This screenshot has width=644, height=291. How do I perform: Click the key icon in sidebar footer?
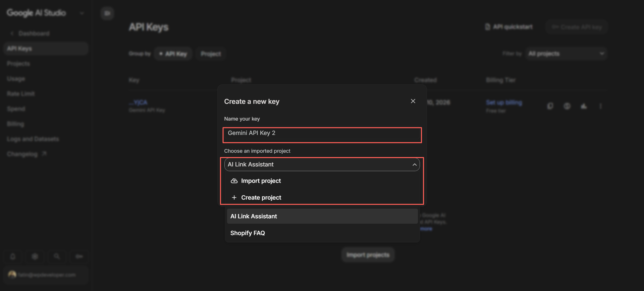(79, 257)
